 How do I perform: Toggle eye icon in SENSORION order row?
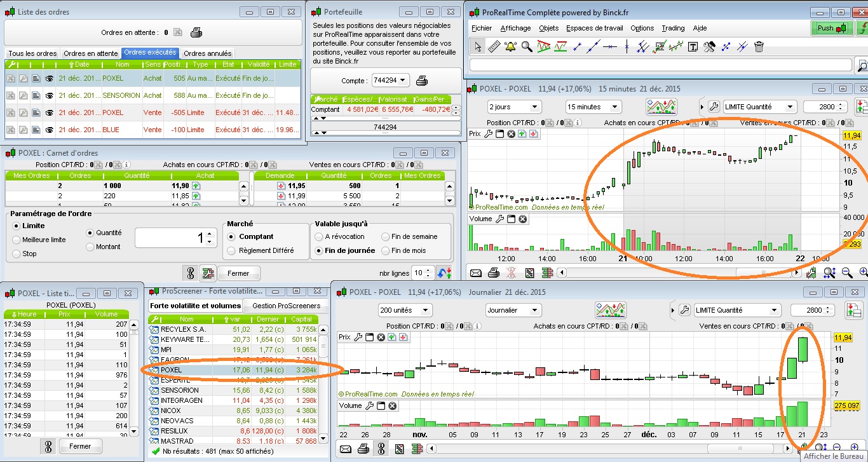[49, 95]
